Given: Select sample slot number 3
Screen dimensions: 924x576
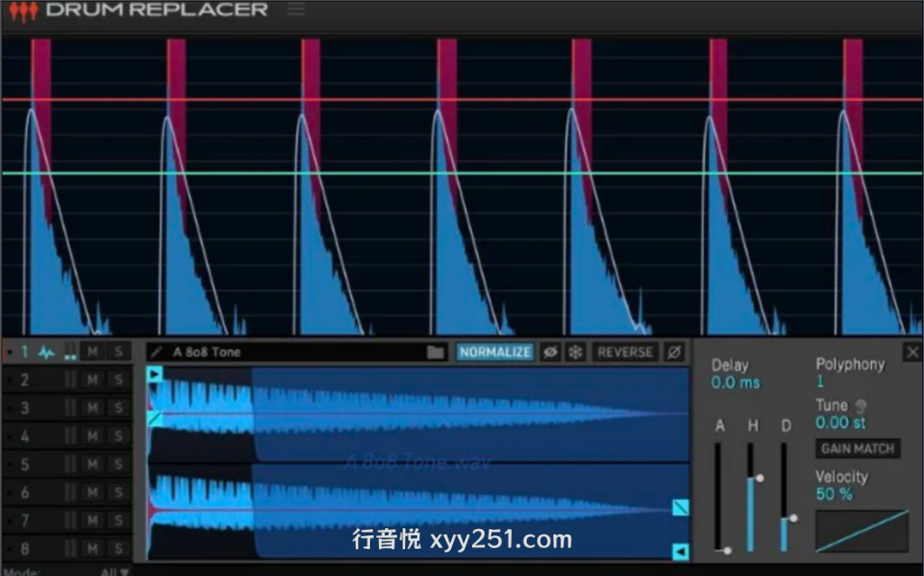Looking at the screenshot, I should click(x=24, y=408).
